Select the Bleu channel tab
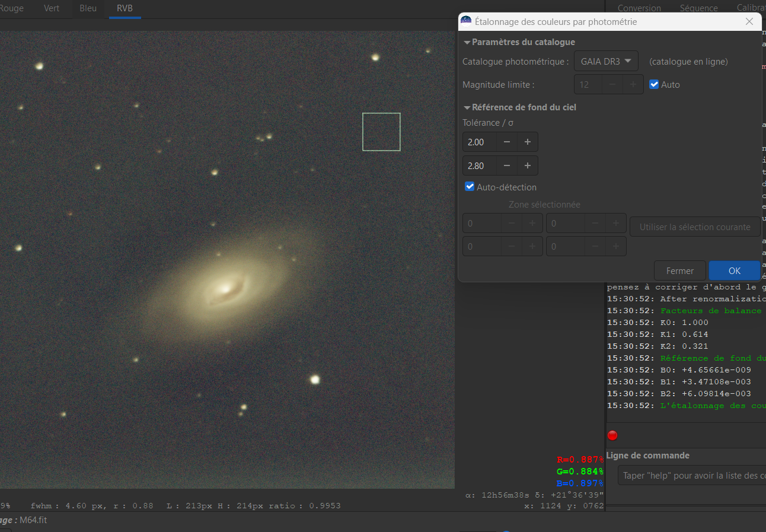This screenshot has height=532, width=766. click(88, 8)
